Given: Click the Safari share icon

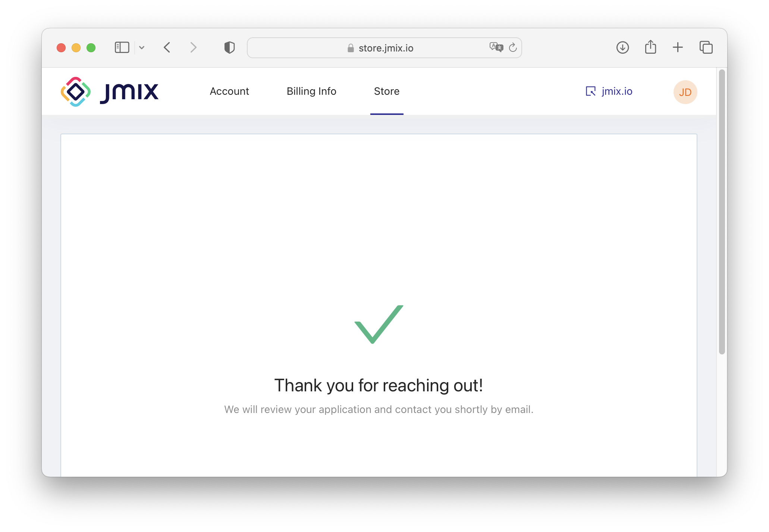Looking at the screenshot, I should coord(651,48).
